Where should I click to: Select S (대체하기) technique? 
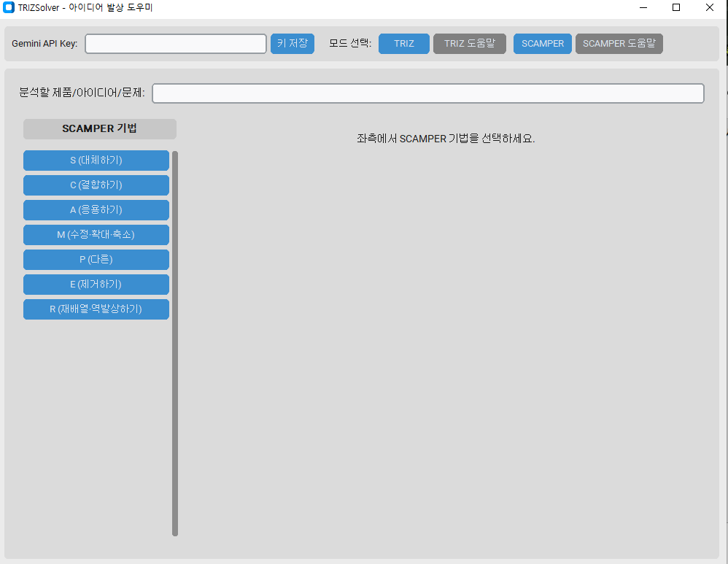tap(96, 161)
